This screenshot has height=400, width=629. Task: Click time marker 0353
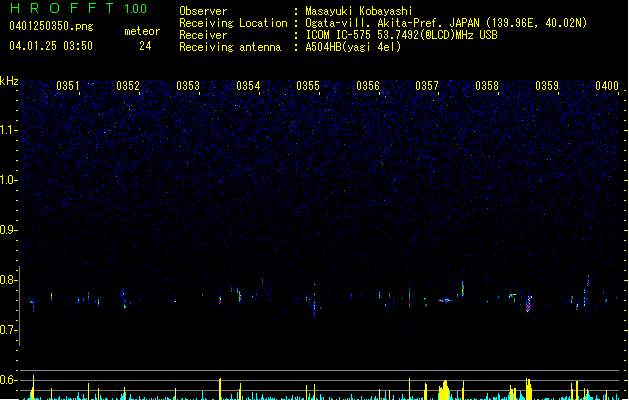(188, 86)
